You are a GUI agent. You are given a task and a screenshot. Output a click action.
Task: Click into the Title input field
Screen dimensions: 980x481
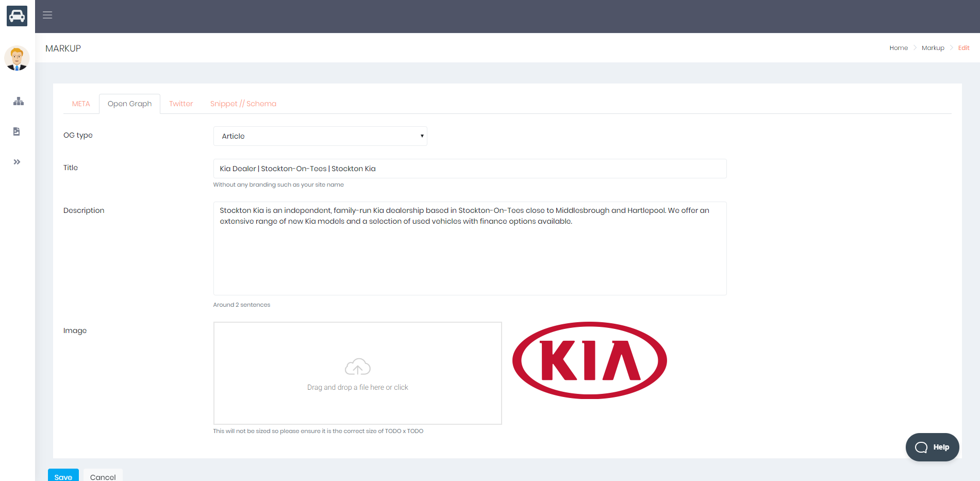[470, 169]
